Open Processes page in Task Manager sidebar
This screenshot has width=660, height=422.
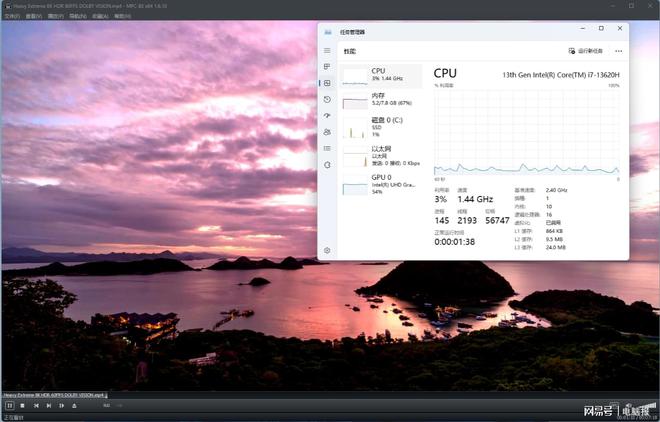coord(327,66)
